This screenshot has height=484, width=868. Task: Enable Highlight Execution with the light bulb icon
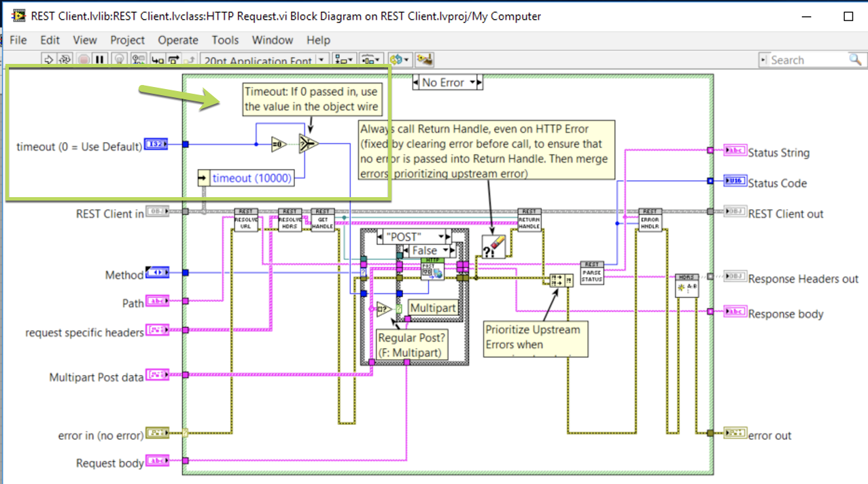pyautogui.click(x=119, y=60)
